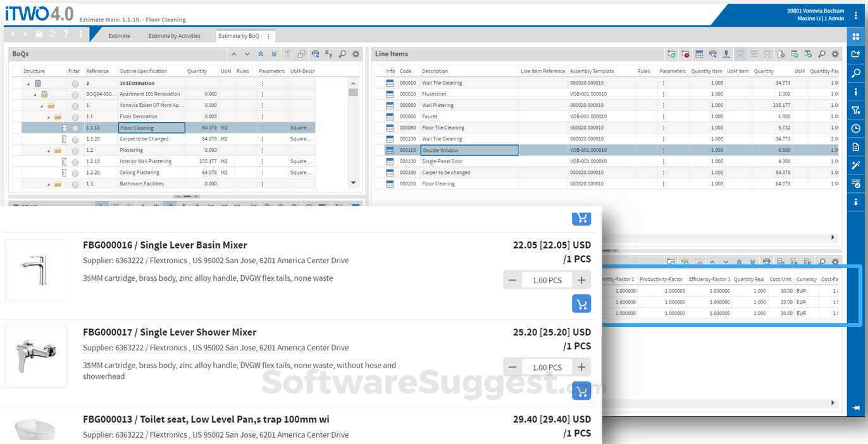Open the Line Items panel settings gear
Screen dimensions: 868x444
(x=835, y=54)
